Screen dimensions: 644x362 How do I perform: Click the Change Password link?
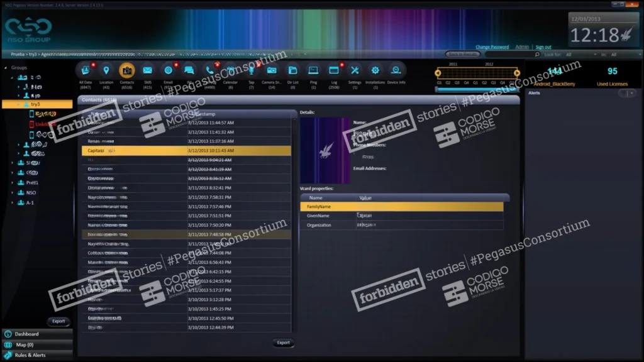492,47
